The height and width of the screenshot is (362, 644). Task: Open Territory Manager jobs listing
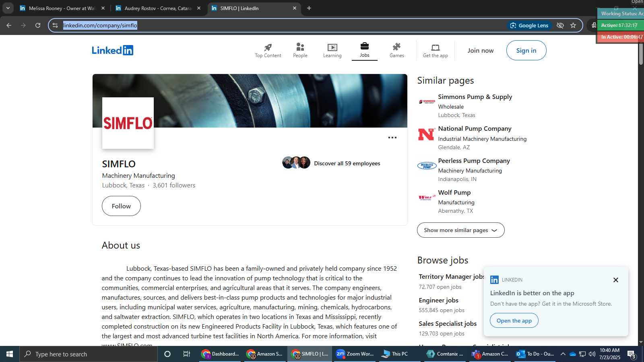[451, 277]
